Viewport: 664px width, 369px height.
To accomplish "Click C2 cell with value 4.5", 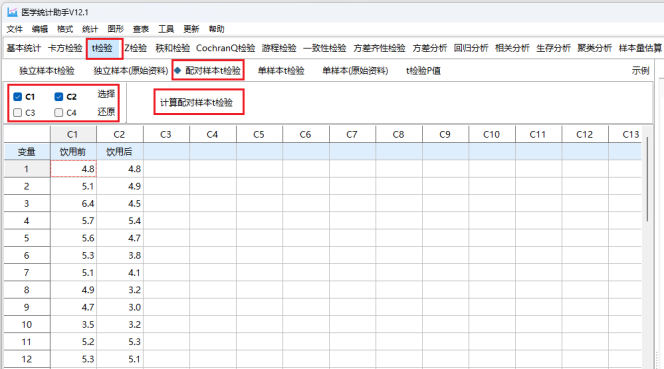I will [x=120, y=204].
